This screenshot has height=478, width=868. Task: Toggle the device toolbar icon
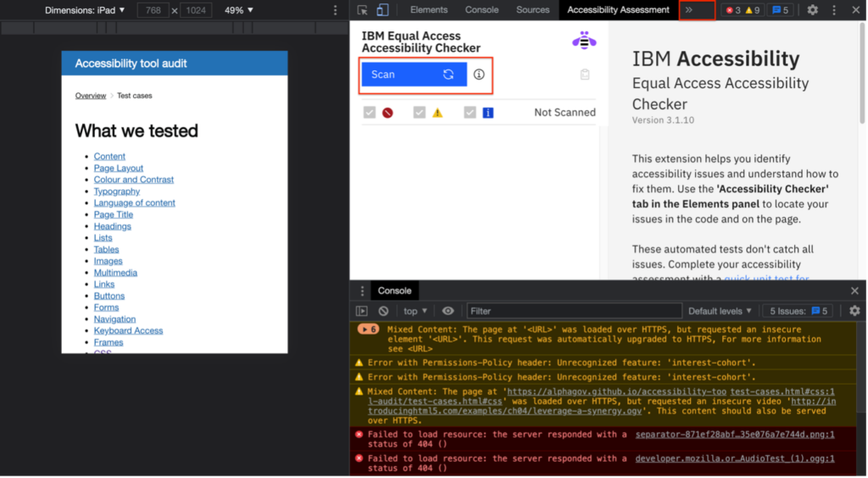coord(382,10)
